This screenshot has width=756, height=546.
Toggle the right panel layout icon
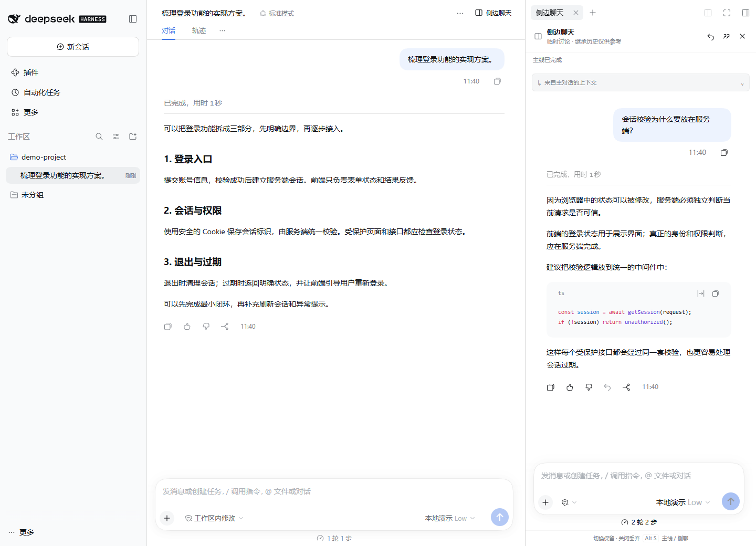pos(745,13)
